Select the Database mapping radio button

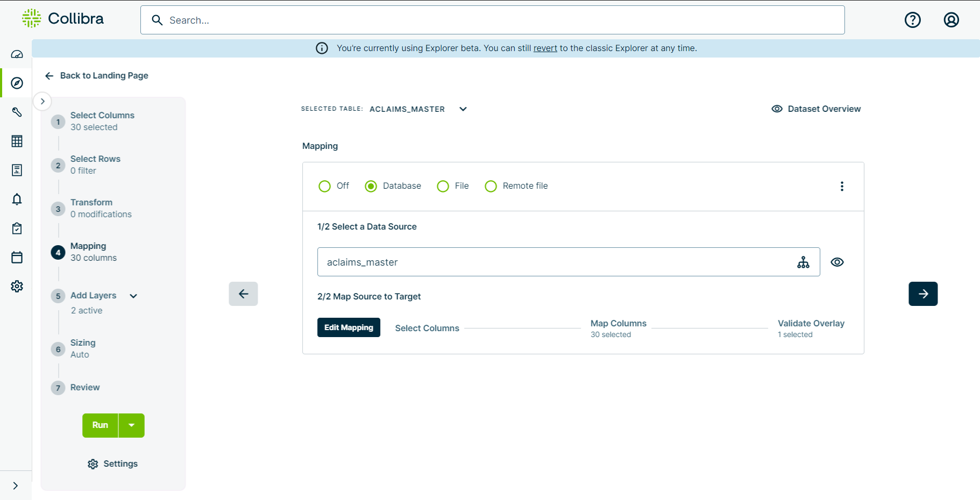click(370, 186)
